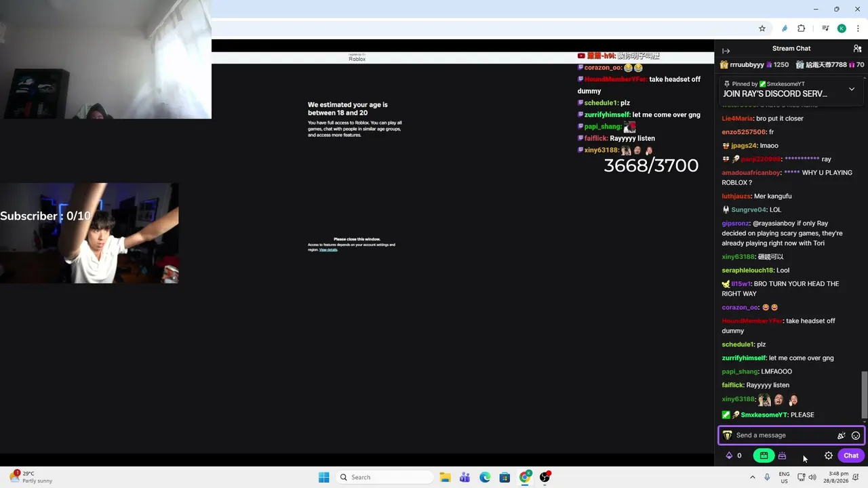
Task: Switch to Chrome in the taskbar
Action: click(525, 477)
